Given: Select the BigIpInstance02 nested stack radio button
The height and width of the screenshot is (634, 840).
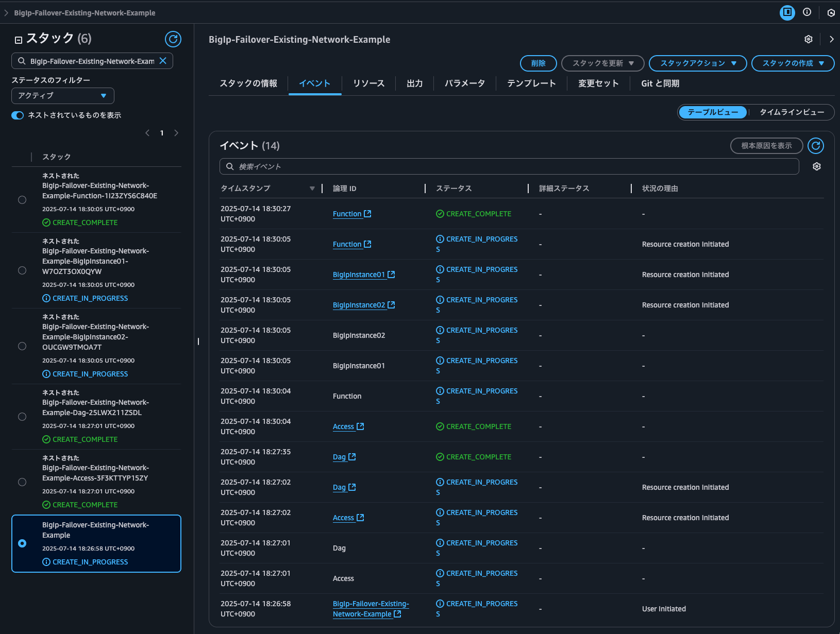Looking at the screenshot, I should 22,346.
